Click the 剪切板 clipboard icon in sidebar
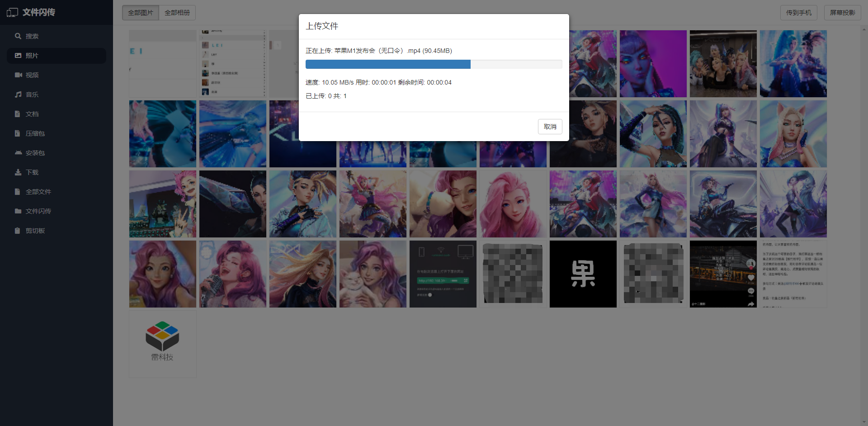This screenshot has width=868, height=426. (x=17, y=231)
